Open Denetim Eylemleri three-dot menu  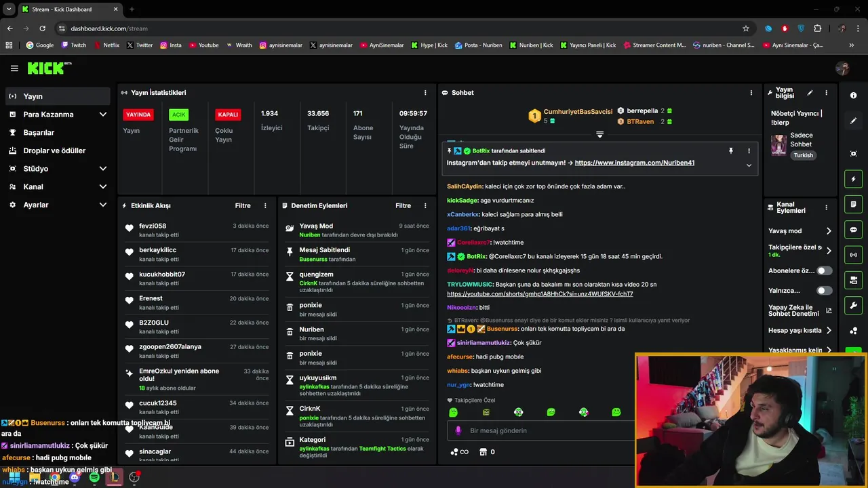425,205
